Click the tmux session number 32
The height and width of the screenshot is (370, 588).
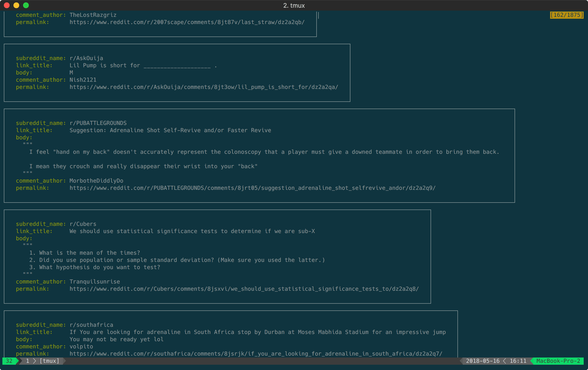pyautogui.click(x=9, y=361)
